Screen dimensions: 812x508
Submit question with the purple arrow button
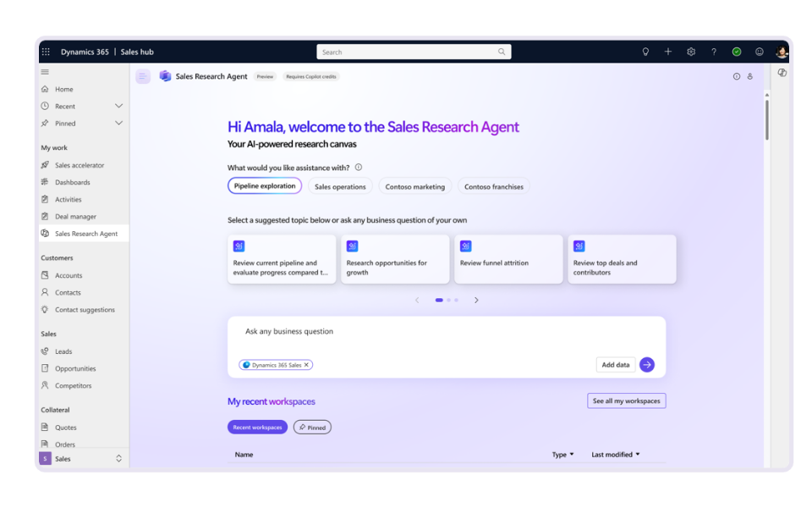point(647,365)
